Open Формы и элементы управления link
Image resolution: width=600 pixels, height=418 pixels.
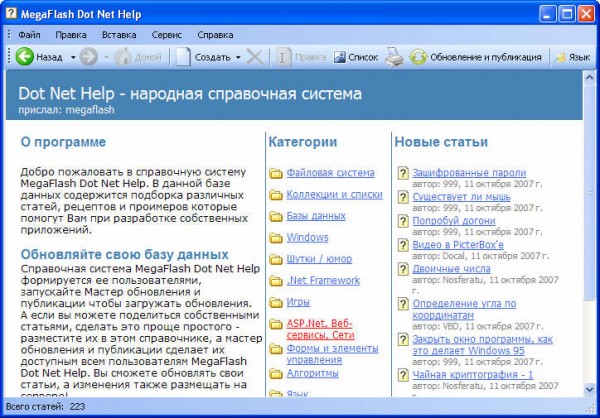pos(333,354)
